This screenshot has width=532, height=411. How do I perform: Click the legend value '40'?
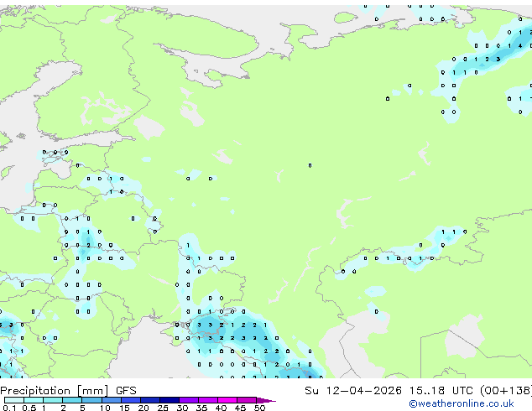pyautogui.click(x=221, y=408)
